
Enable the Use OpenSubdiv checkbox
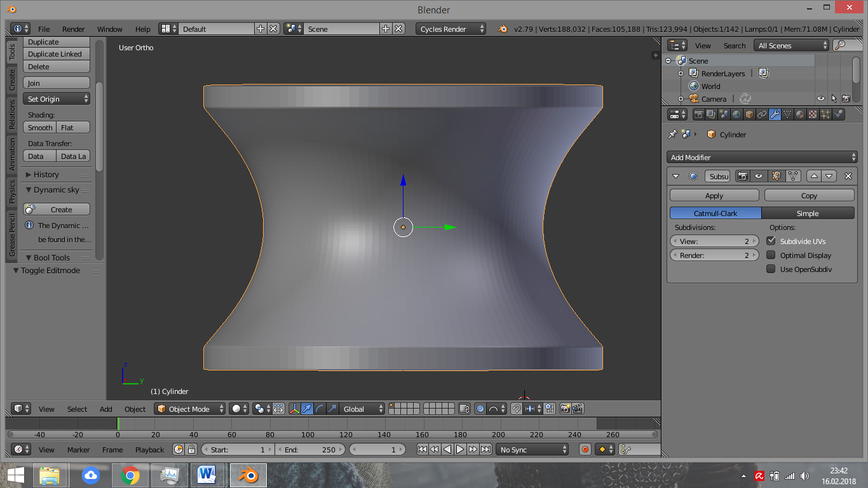[771, 269]
